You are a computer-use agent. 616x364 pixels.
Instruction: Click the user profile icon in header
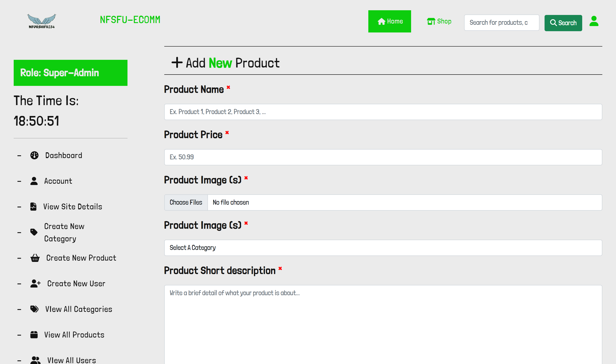point(594,21)
